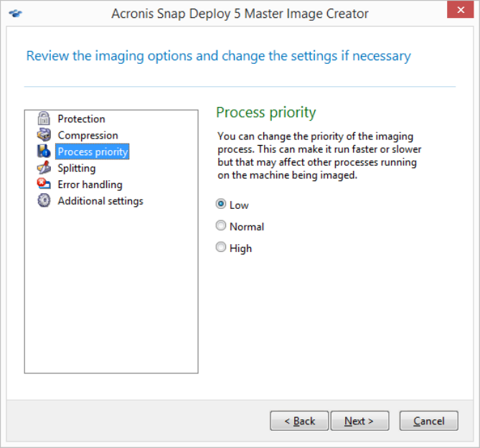Click the Acronis app icon in title bar

(x=16, y=14)
